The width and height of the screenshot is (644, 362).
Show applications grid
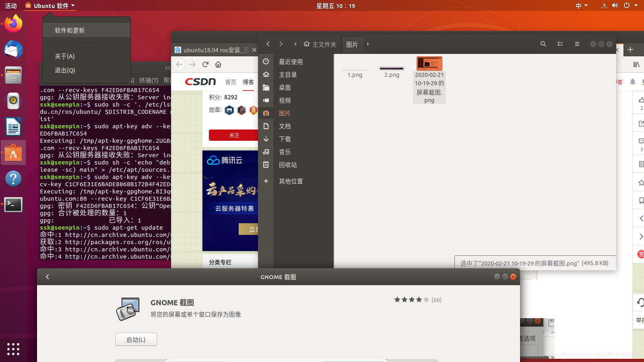(x=13, y=349)
